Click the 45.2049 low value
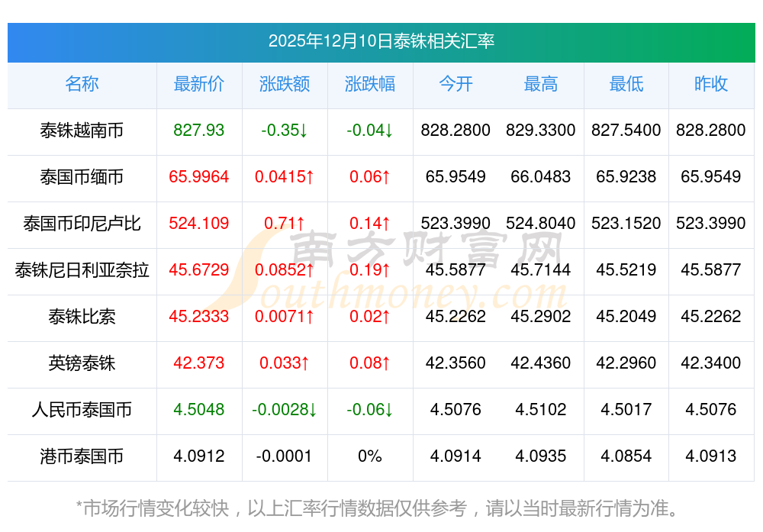Image resolution: width=763 pixels, height=532 pixels. click(626, 317)
